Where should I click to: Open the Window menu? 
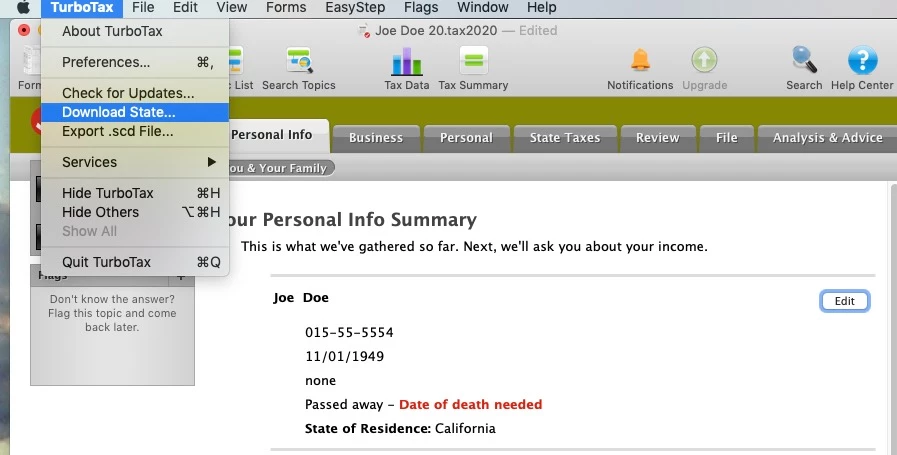[x=483, y=7]
